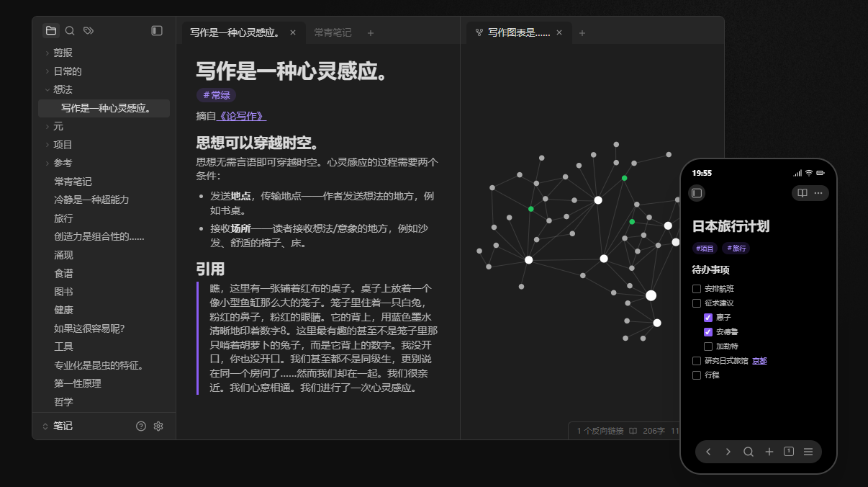Tap the #旅行 tag on the phone
The image size is (868, 487).
click(736, 249)
